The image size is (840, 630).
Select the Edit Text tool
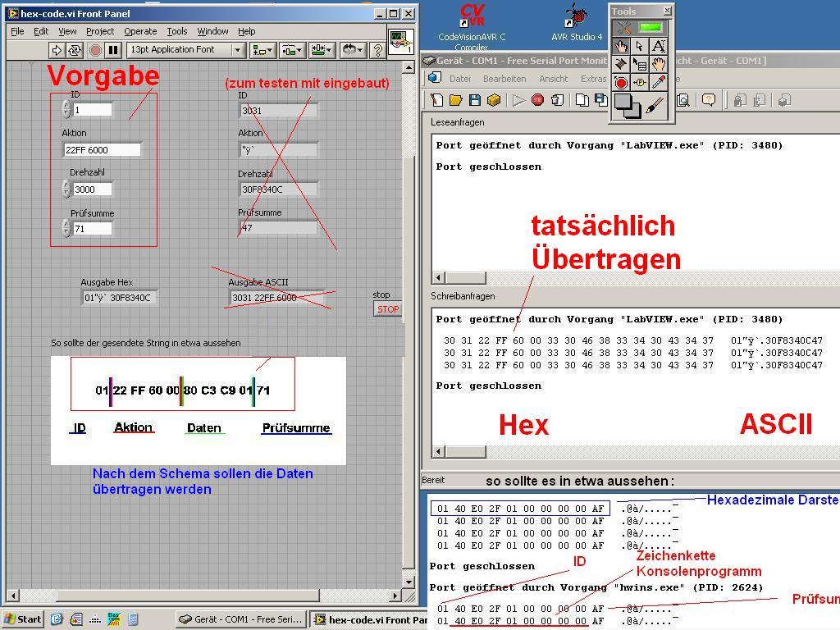659,46
